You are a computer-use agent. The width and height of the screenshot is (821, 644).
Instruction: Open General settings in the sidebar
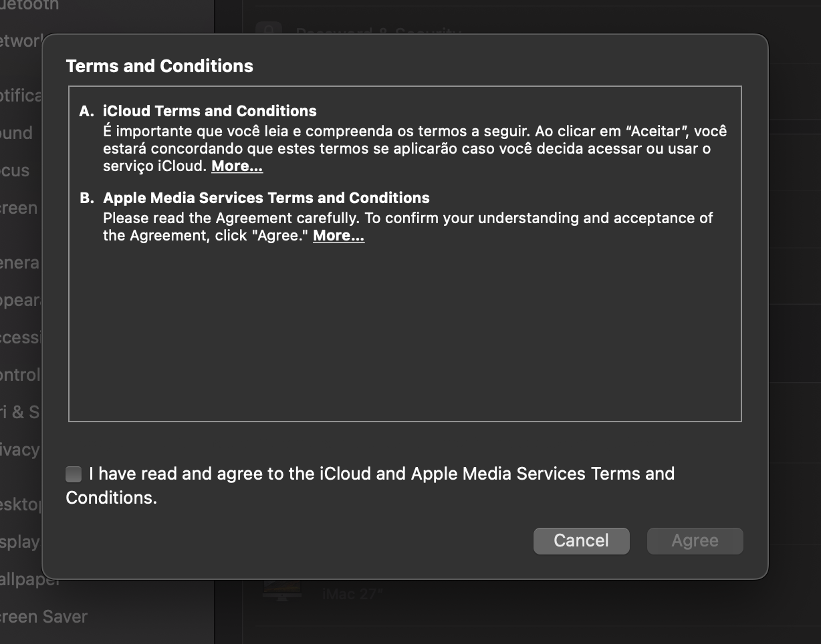20,263
